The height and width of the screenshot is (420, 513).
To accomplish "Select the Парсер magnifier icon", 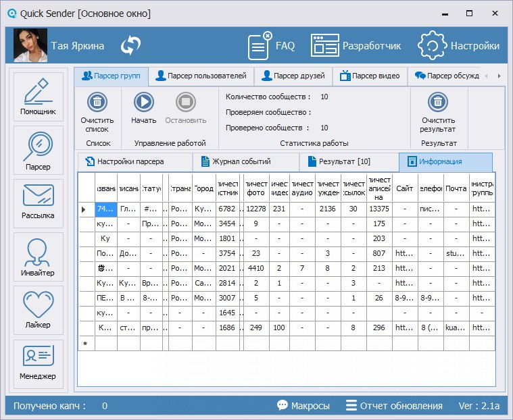I will tap(38, 150).
